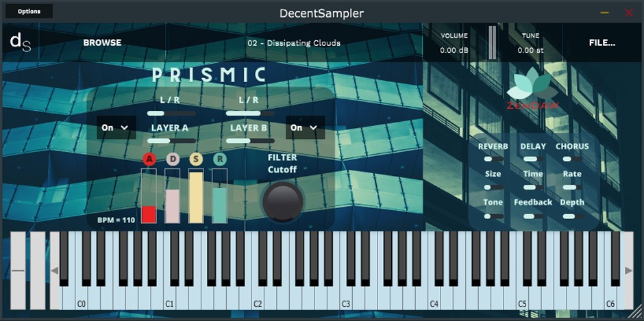Click the pitch bend wheel
This screenshot has width=644, height=321.
[18, 270]
